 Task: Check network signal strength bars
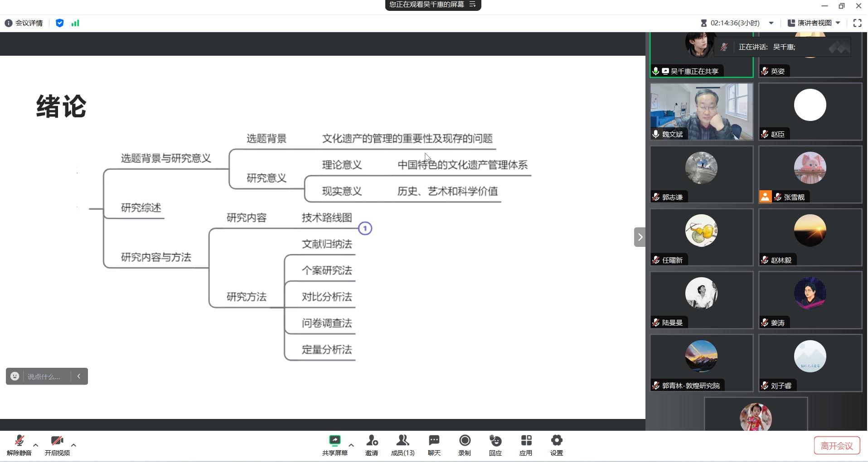click(x=75, y=23)
